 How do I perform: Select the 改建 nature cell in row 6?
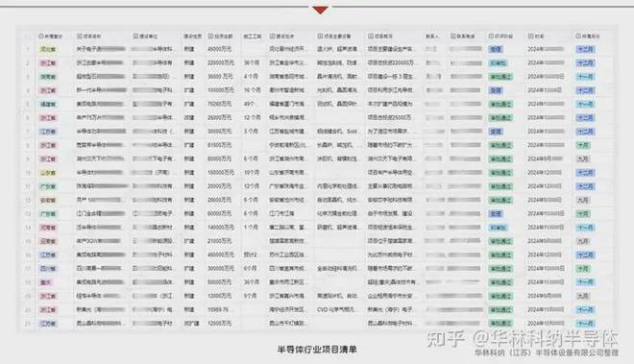(189, 117)
